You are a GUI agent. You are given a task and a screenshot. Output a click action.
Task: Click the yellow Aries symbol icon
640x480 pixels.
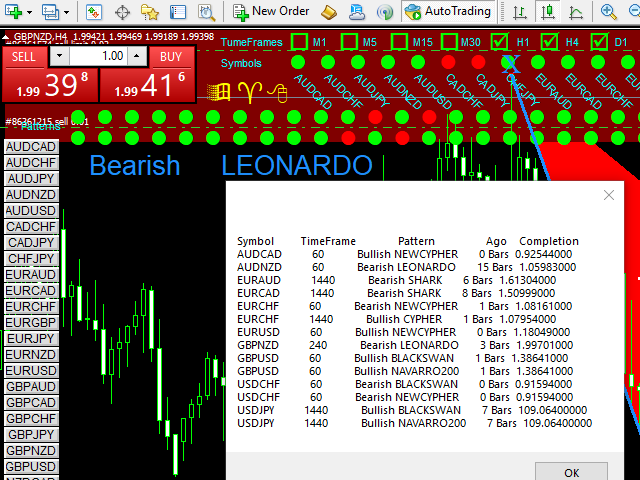pyautogui.click(x=250, y=91)
